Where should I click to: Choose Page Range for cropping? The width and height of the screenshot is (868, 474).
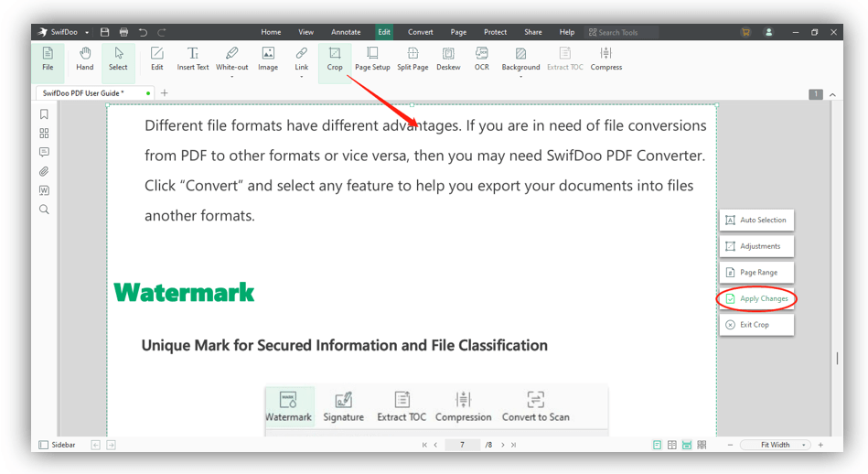point(756,273)
